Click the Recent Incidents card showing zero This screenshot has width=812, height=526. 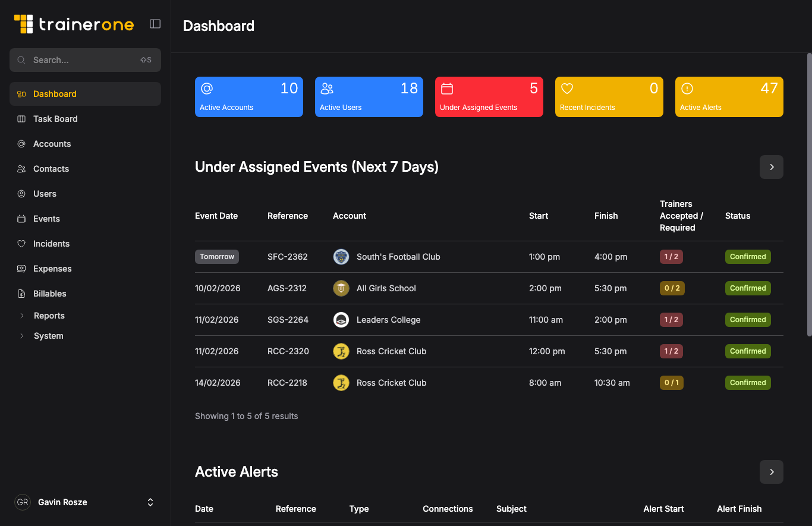[x=609, y=97]
